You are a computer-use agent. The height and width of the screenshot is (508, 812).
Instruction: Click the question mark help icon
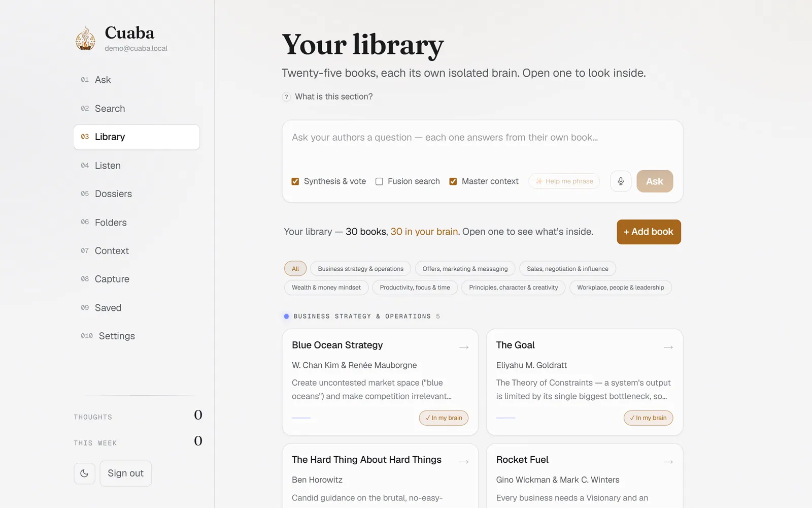click(x=286, y=97)
